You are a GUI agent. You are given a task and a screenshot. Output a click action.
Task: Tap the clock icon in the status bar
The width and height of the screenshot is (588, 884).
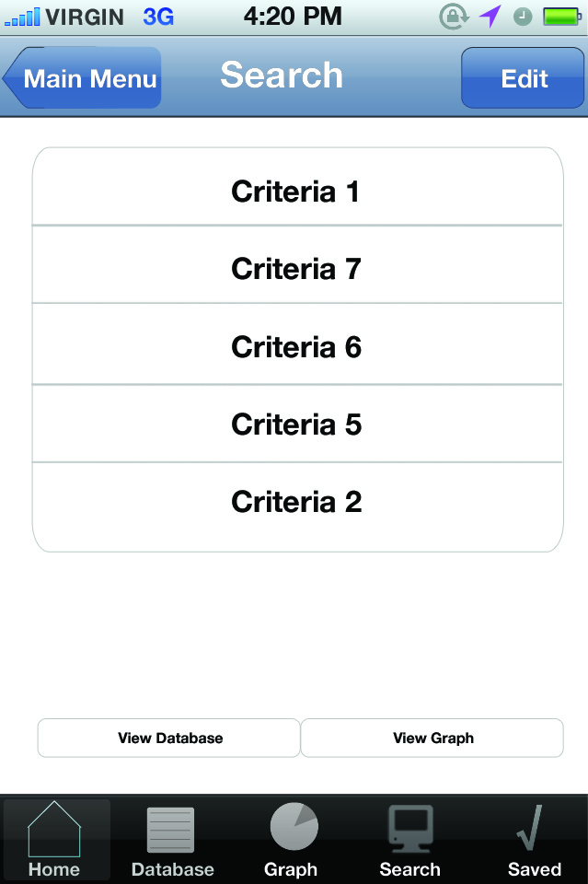522,16
